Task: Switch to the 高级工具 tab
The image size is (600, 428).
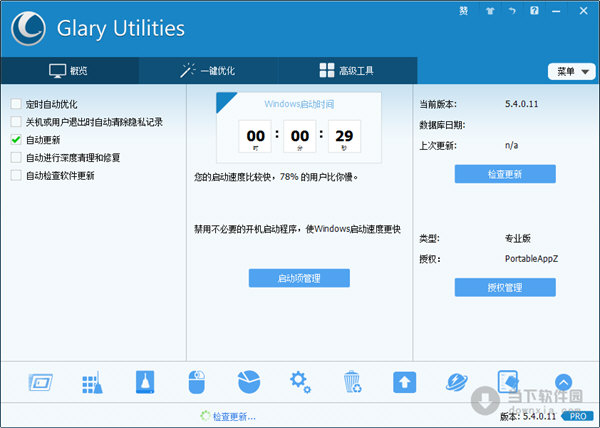Action: 347,70
